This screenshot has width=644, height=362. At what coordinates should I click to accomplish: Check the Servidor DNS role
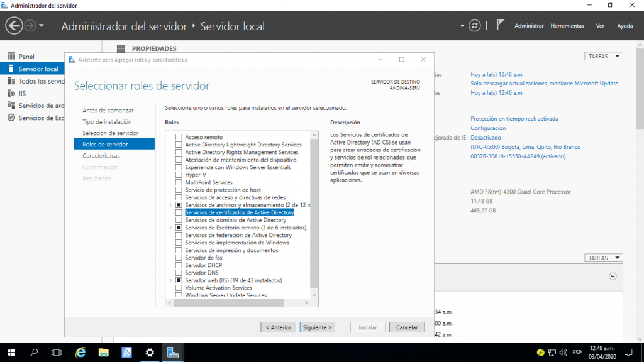click(x=179, y=273)
